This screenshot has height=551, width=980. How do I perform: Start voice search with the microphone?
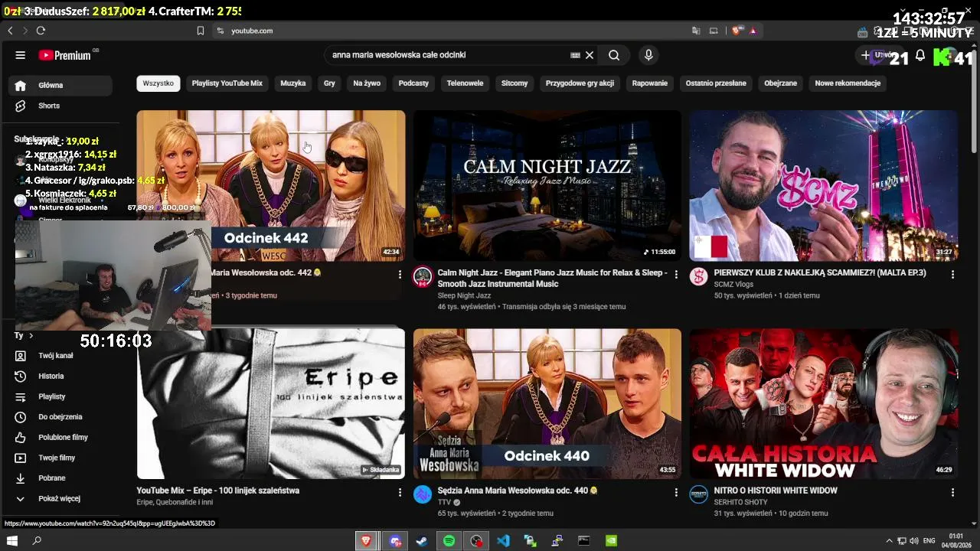[x=648, y=55]
